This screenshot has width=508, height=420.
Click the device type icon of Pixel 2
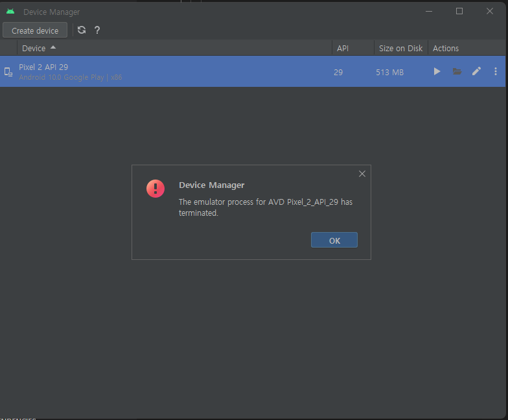coord(8,72)
